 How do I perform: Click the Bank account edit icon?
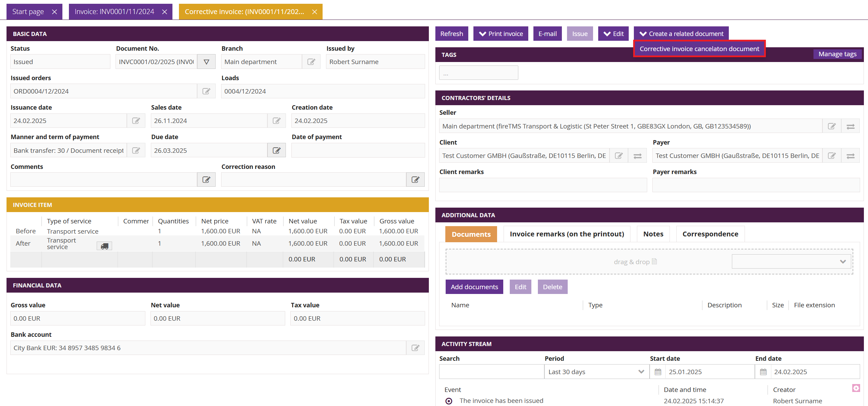[415, 348]
